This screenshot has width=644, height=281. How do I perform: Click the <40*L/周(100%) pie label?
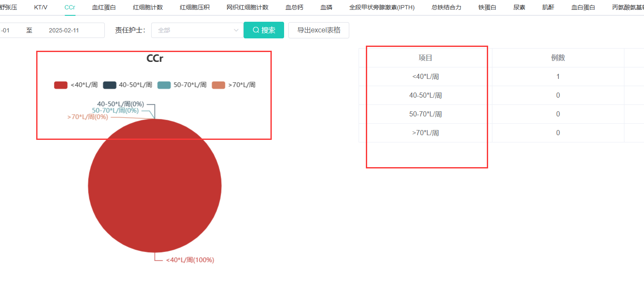point(190,260)
